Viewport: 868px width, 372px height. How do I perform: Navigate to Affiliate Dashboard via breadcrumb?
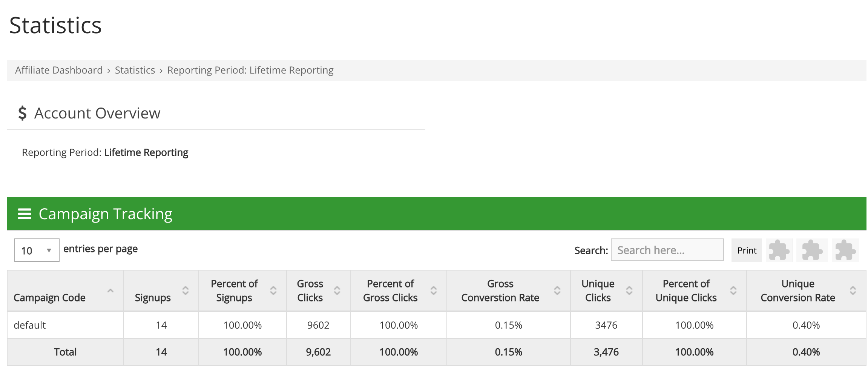pyautogui.click(x=58, y=70)
